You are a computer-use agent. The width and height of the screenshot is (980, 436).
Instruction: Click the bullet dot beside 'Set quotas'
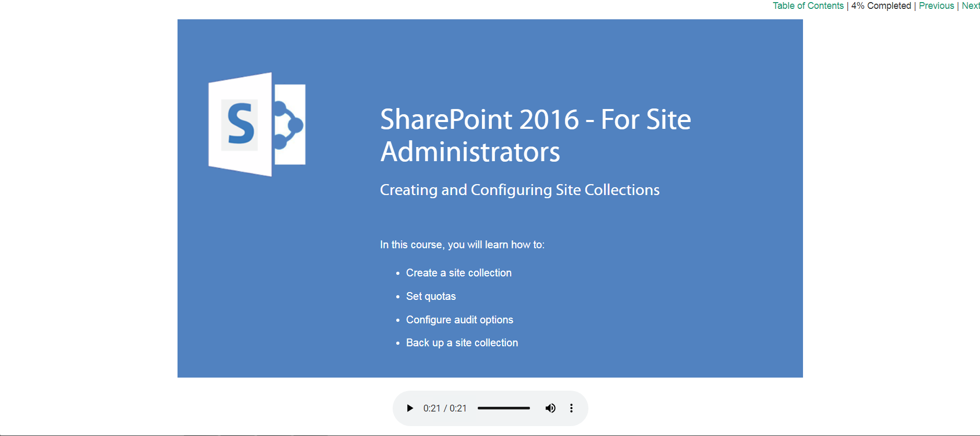tap(398, 297)
